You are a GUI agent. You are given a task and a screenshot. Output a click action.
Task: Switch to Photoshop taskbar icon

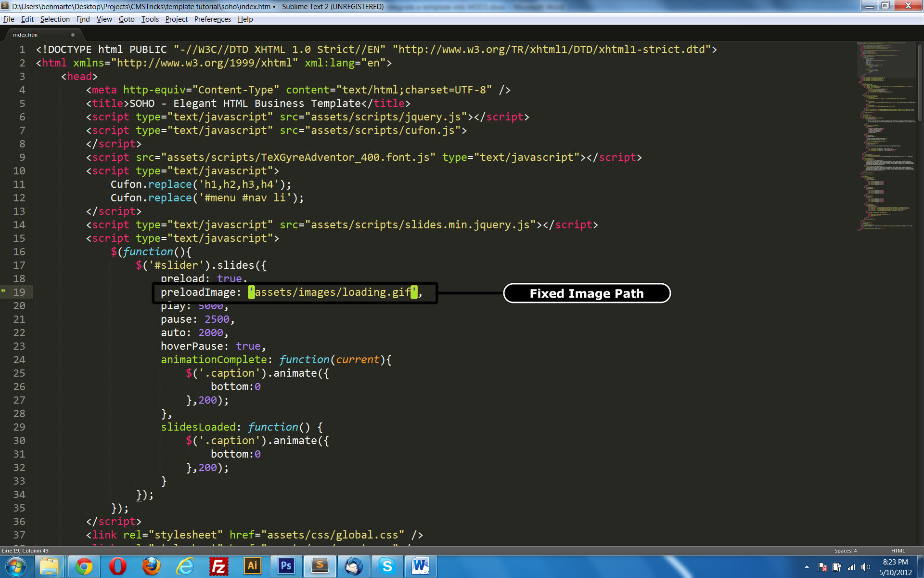tap(286, 566)
